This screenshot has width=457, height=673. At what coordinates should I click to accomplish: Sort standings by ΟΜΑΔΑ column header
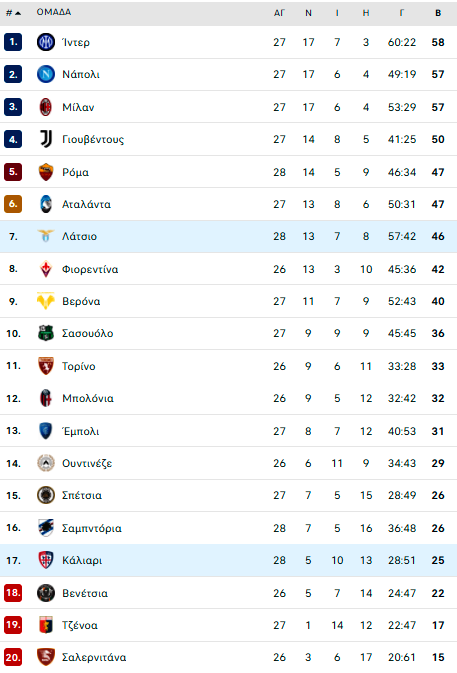54,12
